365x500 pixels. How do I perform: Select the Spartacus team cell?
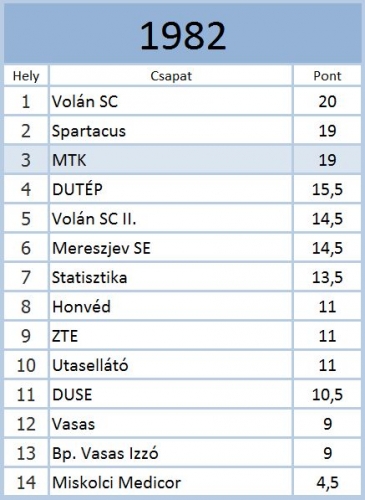(171, 131)
